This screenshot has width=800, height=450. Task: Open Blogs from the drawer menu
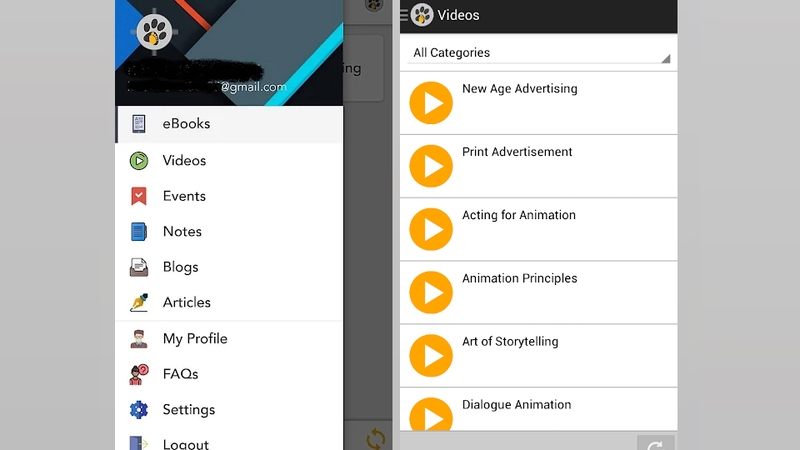[x=230, y=267]
